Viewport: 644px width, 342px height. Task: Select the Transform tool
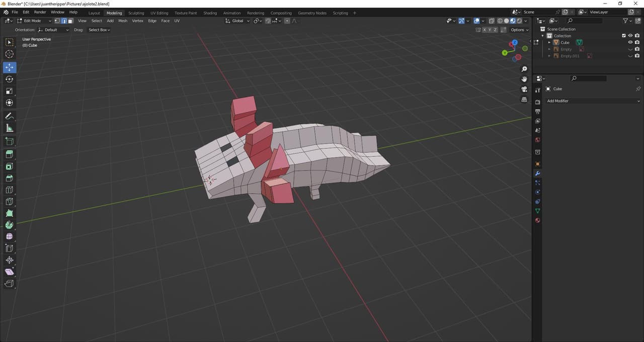10,103
